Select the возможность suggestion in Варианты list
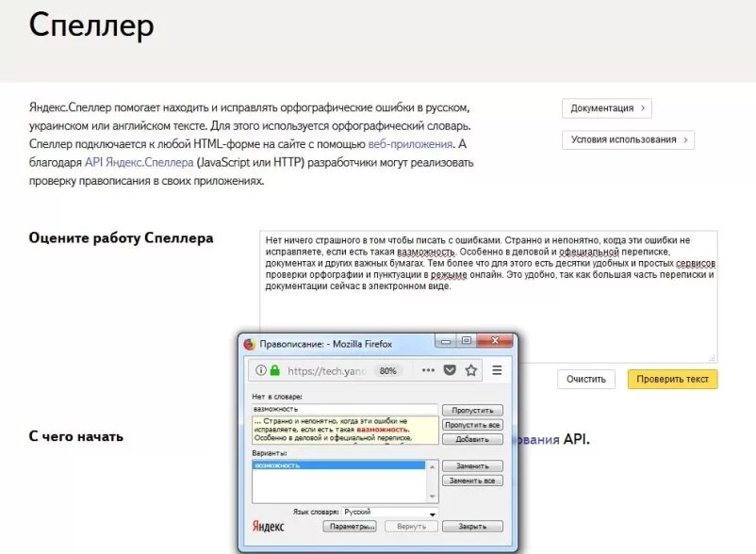The image size is (756, 554). click(338, 465)
